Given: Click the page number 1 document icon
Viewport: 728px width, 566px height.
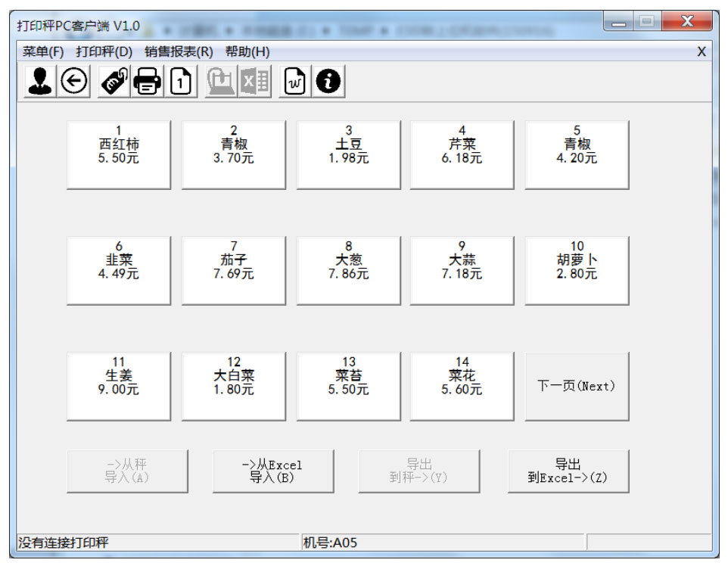Looking at the screenshot, I should 180,81.
